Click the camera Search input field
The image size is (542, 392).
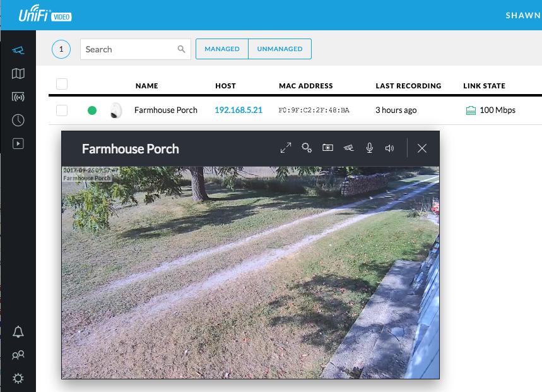pos(129,49)
